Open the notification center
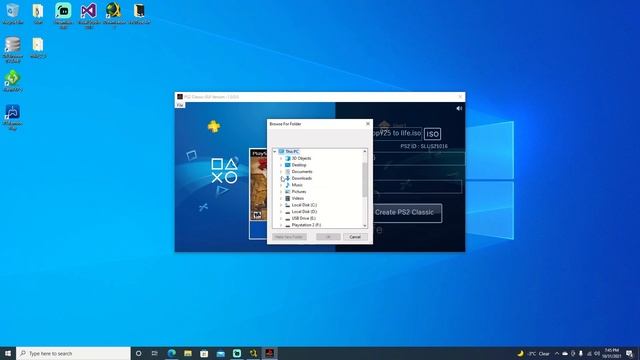Screen dimensions: 640x360 coord(630,353)
